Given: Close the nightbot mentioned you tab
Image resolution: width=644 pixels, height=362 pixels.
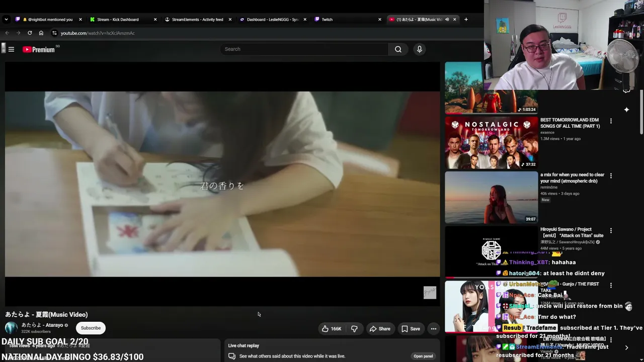Looking at the screenshot, I should [80, 20].
